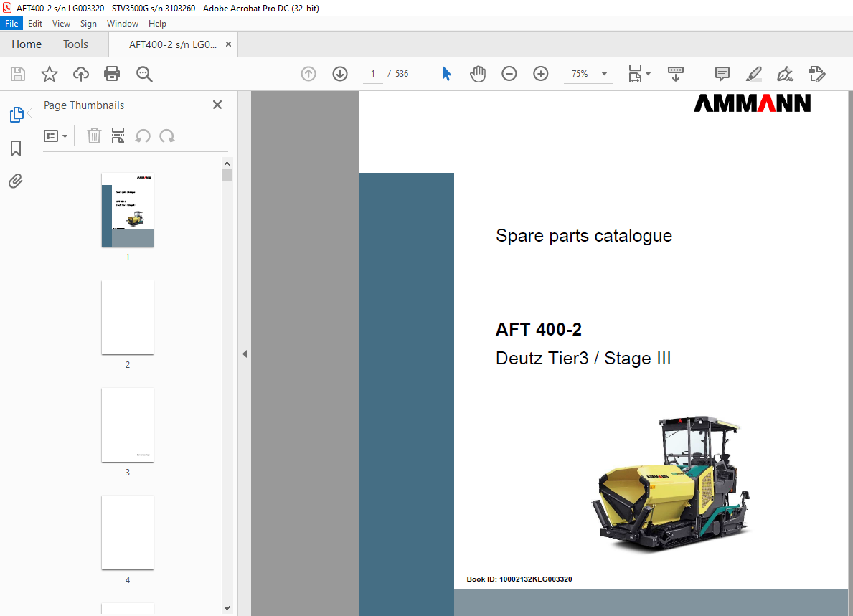This screenshot has width=853, height=616.
Task: Click 'Deutz Tier3 / Stage III' text
Action: (583, 359)
